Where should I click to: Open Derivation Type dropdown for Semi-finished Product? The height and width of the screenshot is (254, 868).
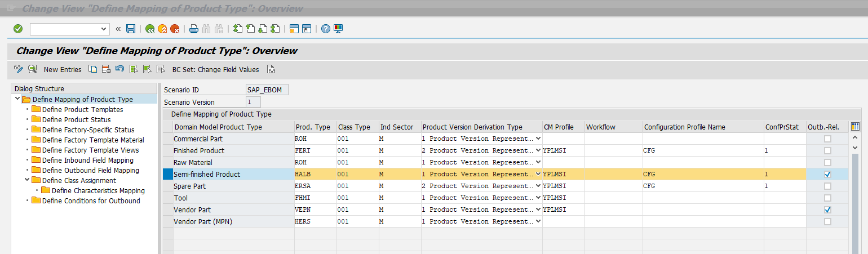[538, 174]
